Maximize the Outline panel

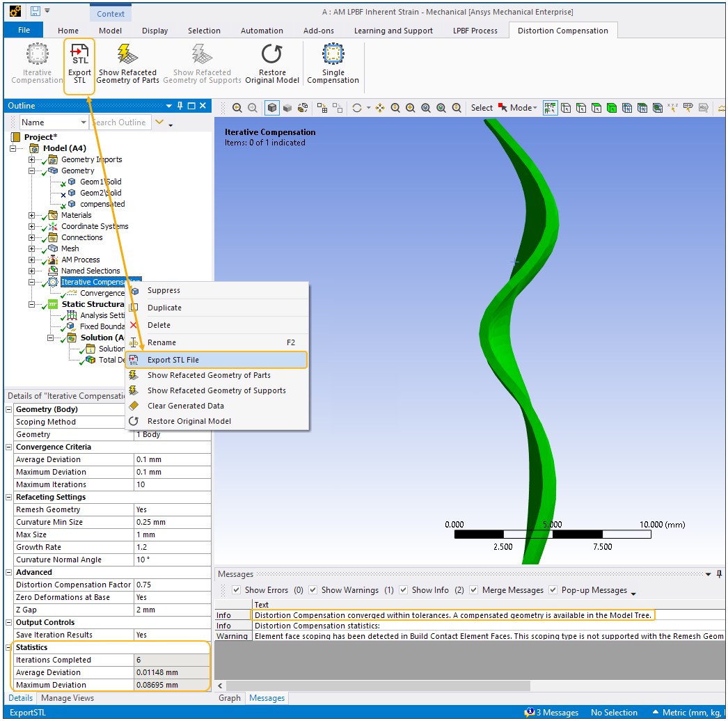pyautogui.click(x=191, y=106)
